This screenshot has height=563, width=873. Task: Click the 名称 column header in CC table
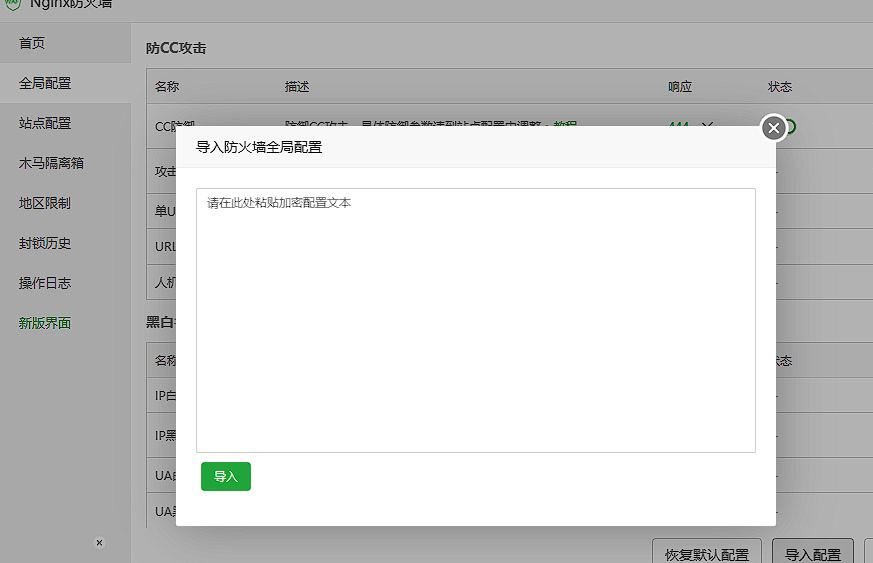(x=167, y=86)
